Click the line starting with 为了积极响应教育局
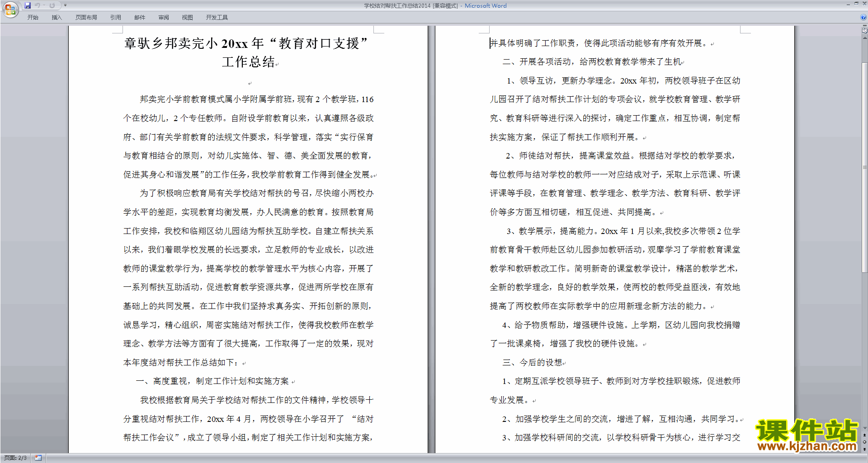This screenshot has height=463, width=868. (x=257, y=193)
